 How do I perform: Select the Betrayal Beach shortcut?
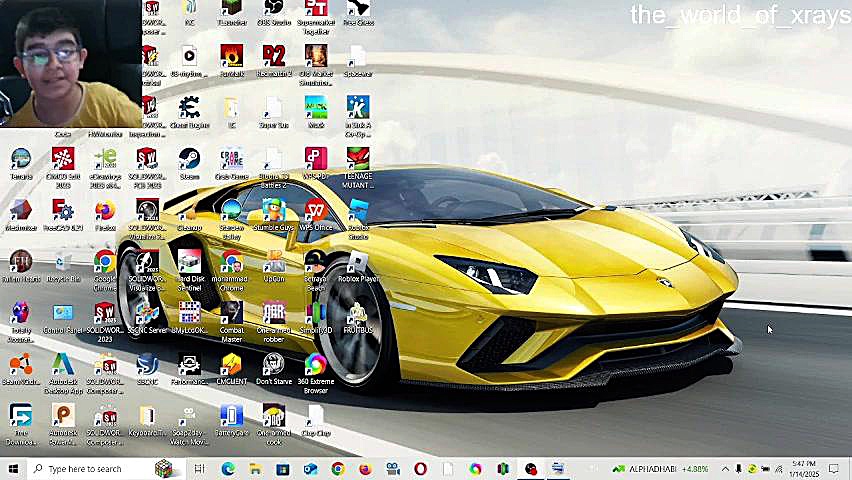316,270
